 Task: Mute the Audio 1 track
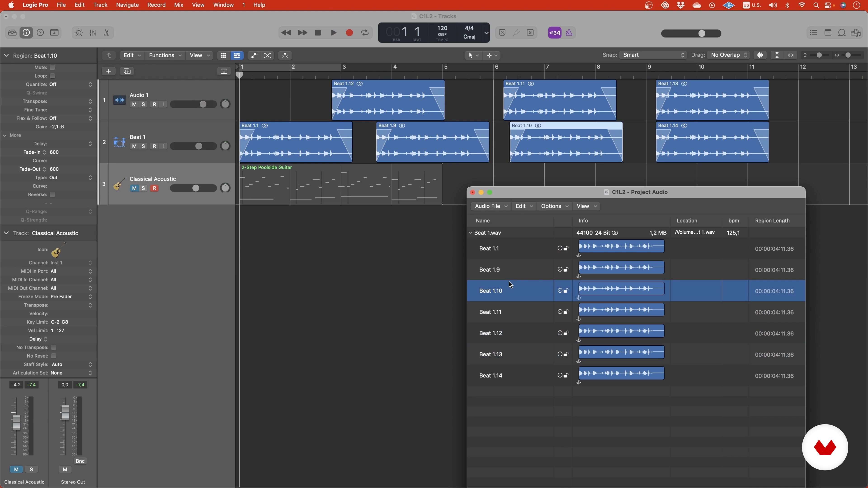[134, 104]
